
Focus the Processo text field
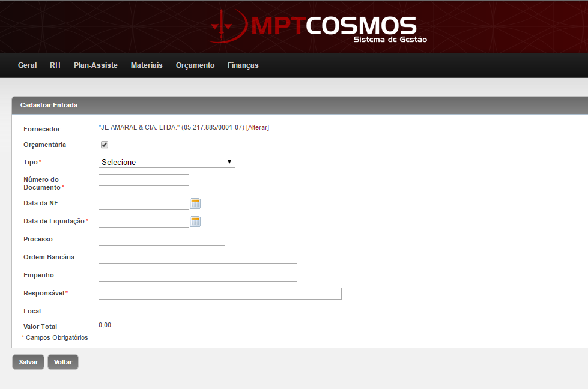[162, 240]
